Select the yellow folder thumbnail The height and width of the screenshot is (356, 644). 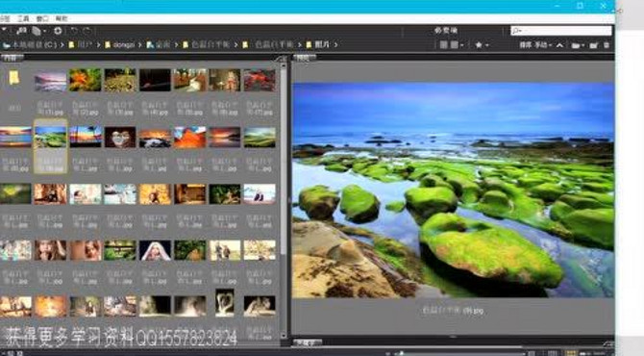tap(14, 78)
